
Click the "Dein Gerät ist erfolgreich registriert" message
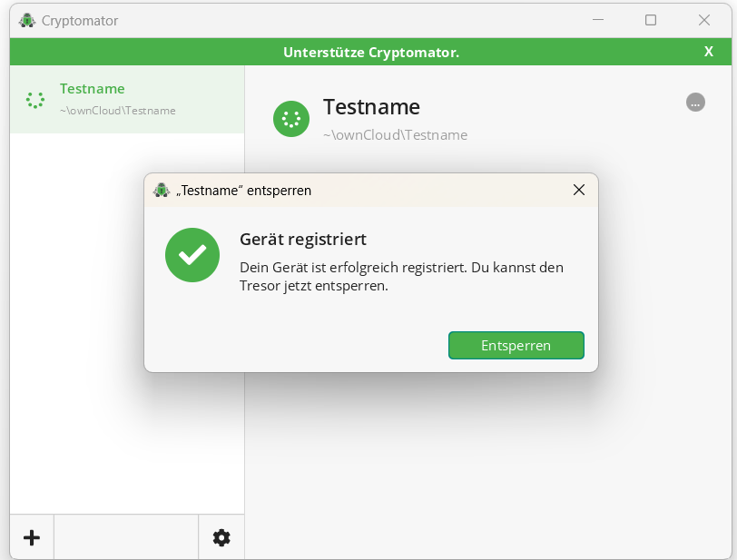tap(401, 277)
